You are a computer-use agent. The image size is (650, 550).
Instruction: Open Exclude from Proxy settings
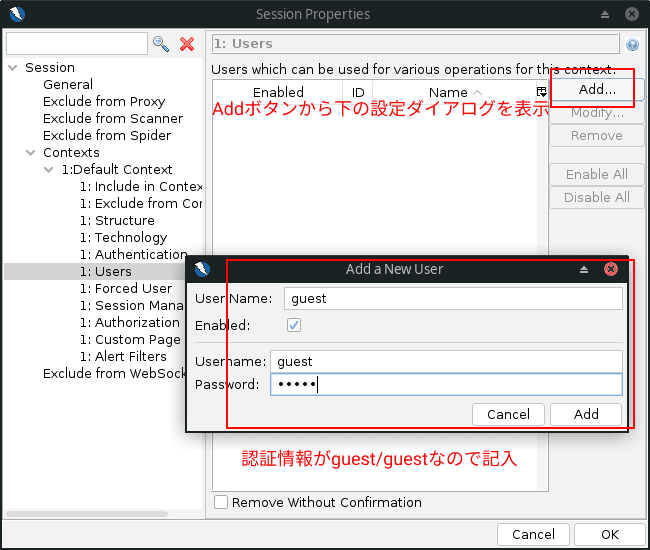coord(104,102)
